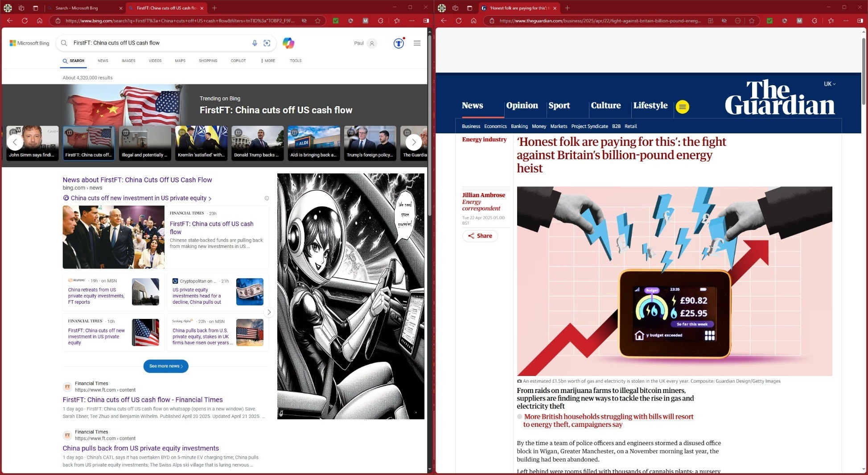Image resolution: width=868 pixels, height=475 pixels.
Task: Open the M extension in the Guardian window
Action: point(799,21)
